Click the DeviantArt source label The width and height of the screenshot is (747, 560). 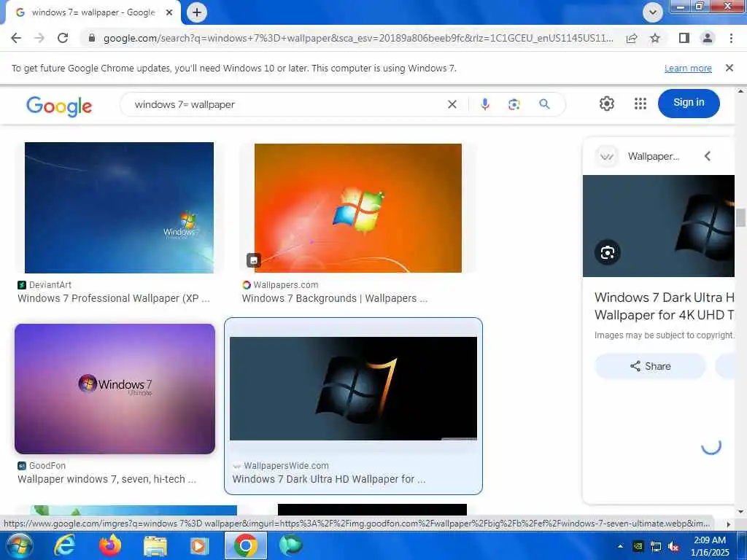50,285
